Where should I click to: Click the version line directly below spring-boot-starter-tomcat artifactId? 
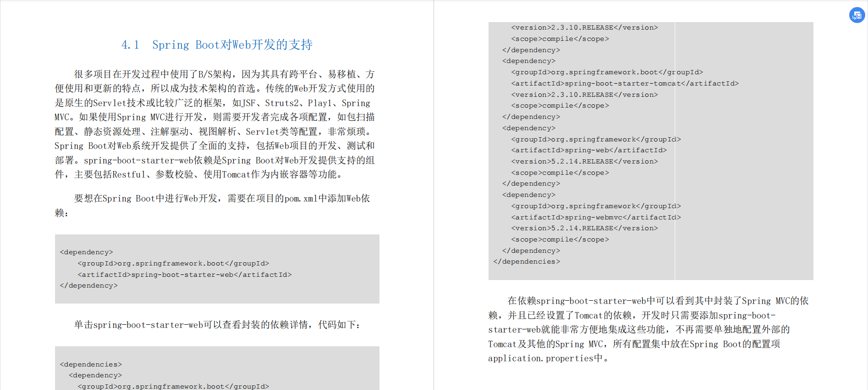click(x=584, y=94)
